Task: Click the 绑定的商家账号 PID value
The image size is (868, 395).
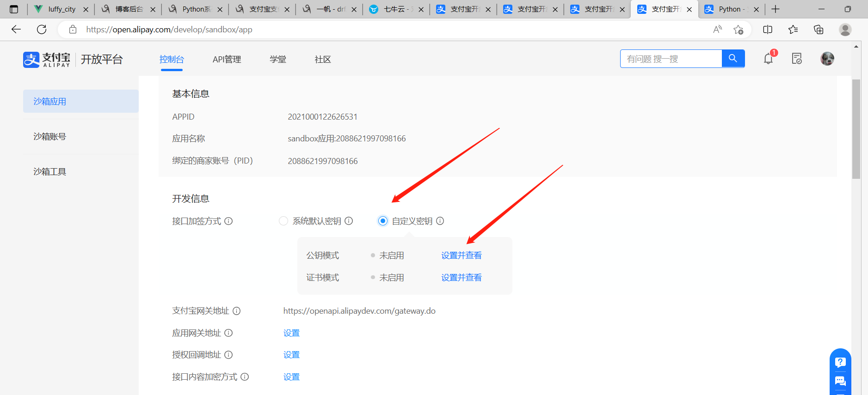Action: tap(323, 161)
